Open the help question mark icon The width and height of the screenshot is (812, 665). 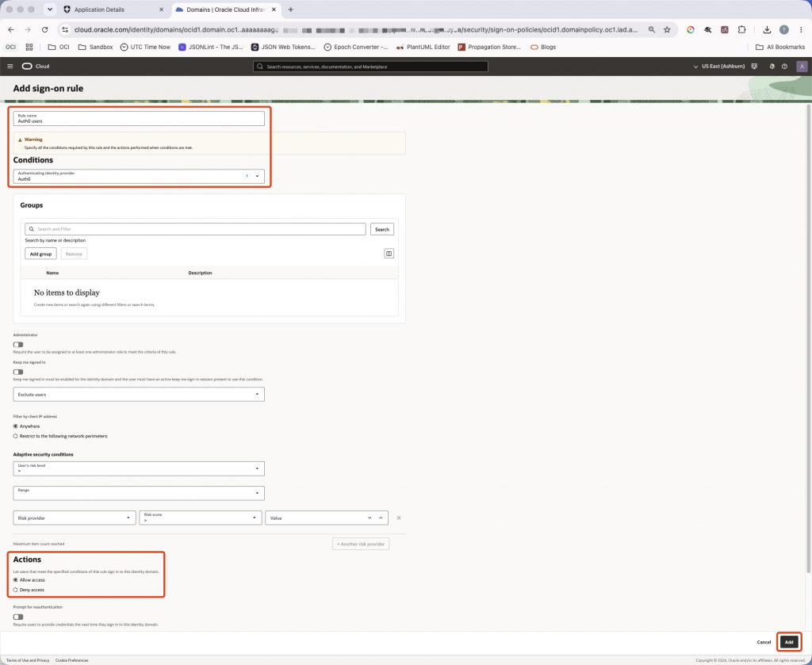[784, 67]
